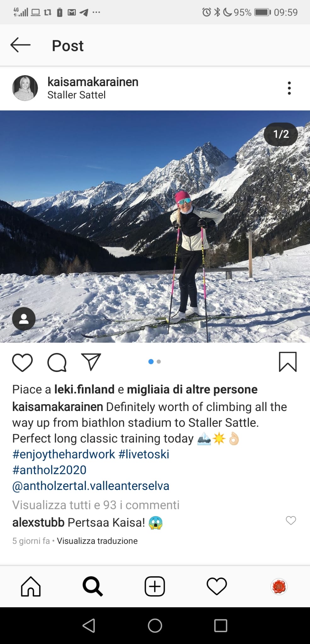The image size is (310, 644).
Task: Share the post via paper plane icon
Action: tap(91, 362)
